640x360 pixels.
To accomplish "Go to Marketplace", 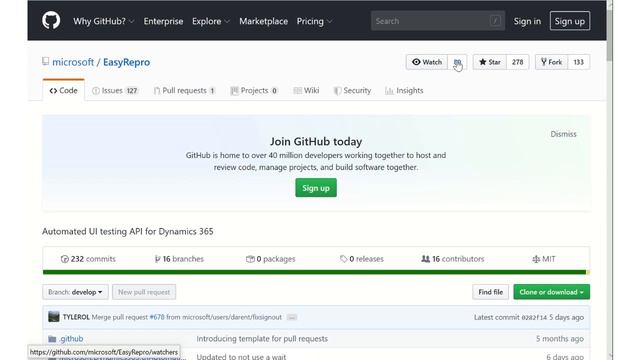I will [263, 21].
